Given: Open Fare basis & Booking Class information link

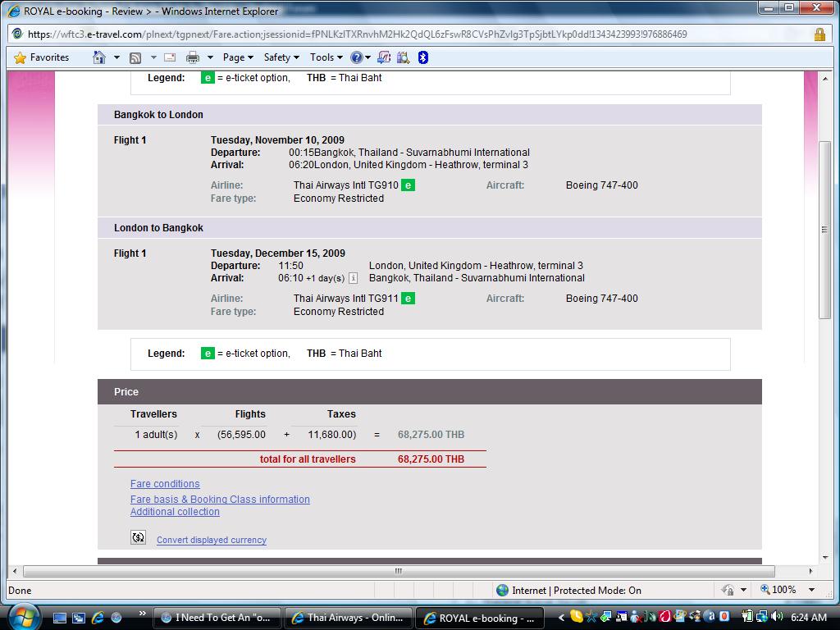Looking at the screenshot, I should (x=220, y=500).
